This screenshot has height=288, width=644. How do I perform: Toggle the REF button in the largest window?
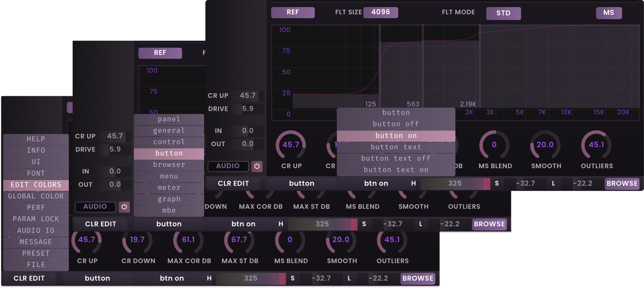(x=292, y=12)
